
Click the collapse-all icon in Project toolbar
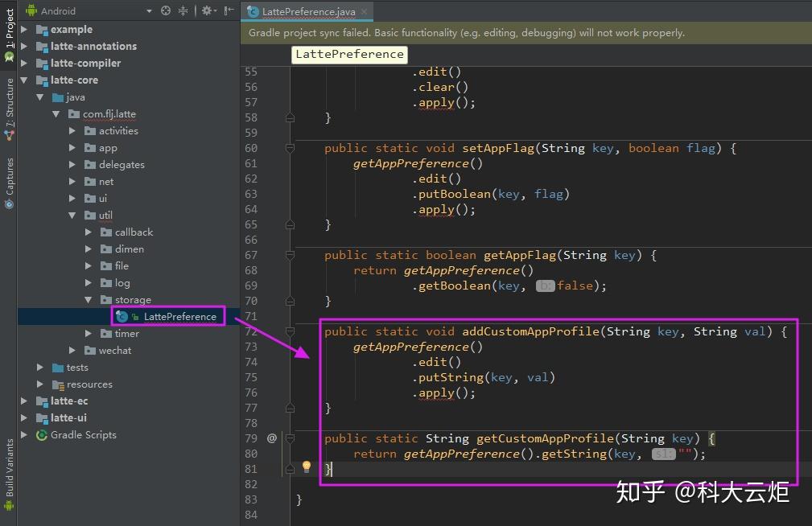[183, 10]
